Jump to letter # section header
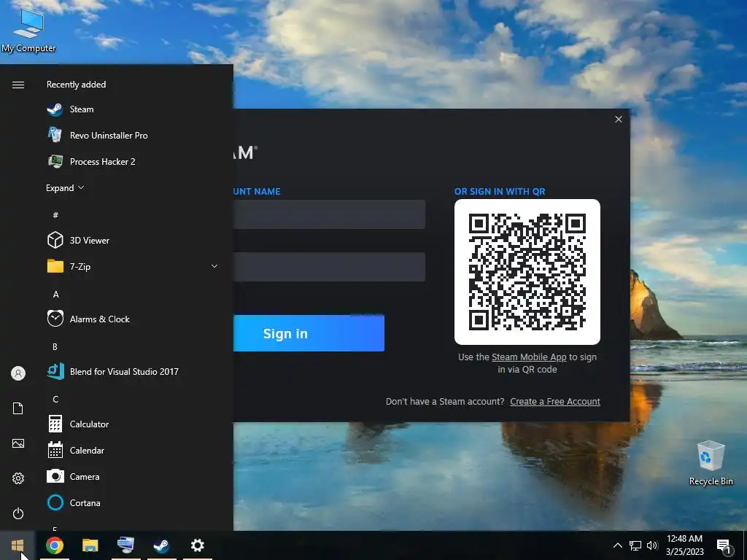This screenshot has width=747, height=560. click(55, 215)
